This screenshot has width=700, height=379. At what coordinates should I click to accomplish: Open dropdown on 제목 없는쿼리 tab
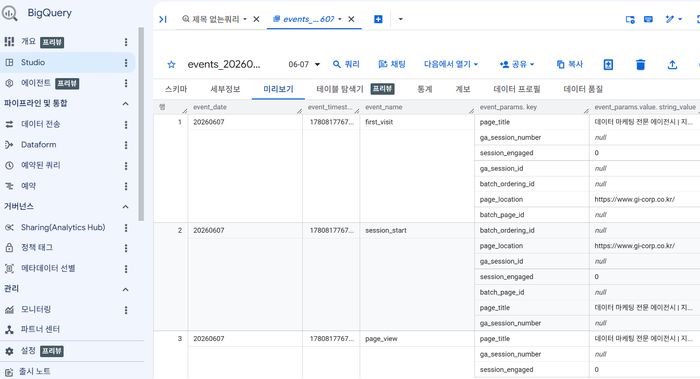[x=245, y=19]
